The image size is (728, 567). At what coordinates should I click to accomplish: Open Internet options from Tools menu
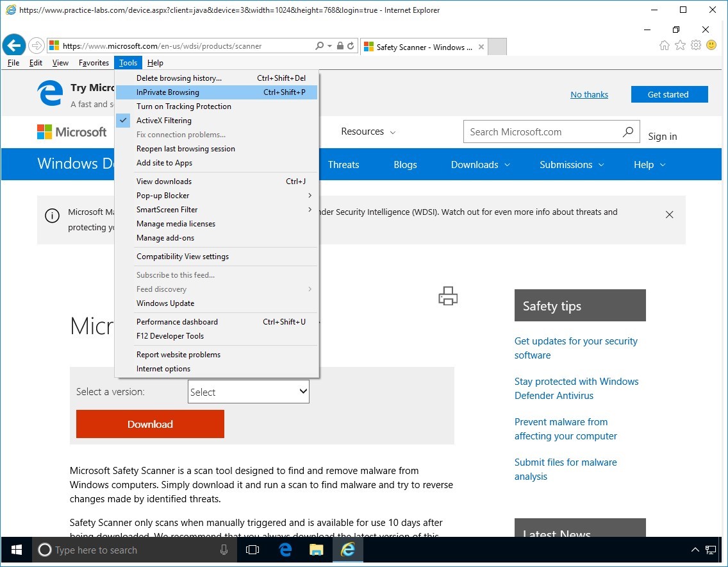pyautogui.click(x=163, y=369)
